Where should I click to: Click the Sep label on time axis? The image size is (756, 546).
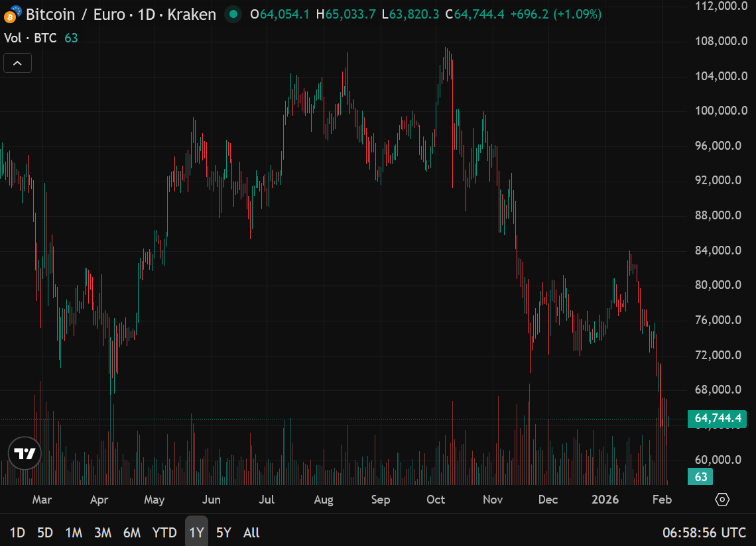tap(381, 500)
